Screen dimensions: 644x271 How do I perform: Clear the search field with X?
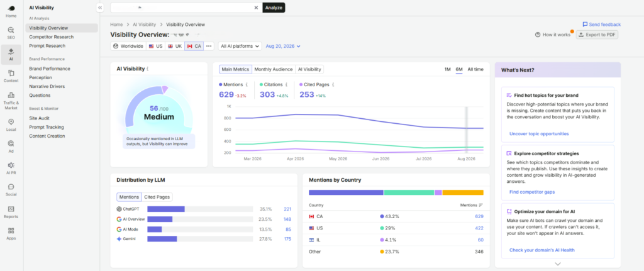click(x=256, y=8)
